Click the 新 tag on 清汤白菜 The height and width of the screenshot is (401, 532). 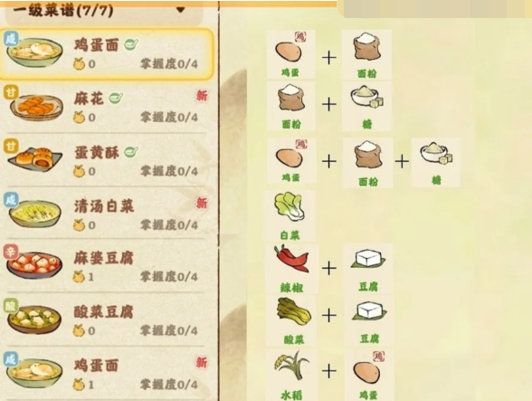pyautogui.click(x=202, y=203)
